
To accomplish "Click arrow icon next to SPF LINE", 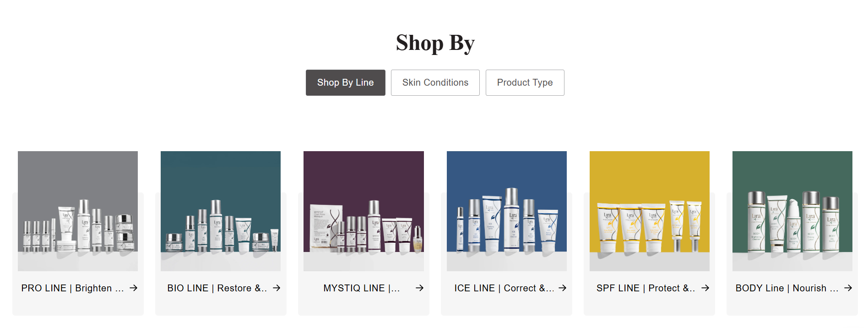I will tap(705, 288).
